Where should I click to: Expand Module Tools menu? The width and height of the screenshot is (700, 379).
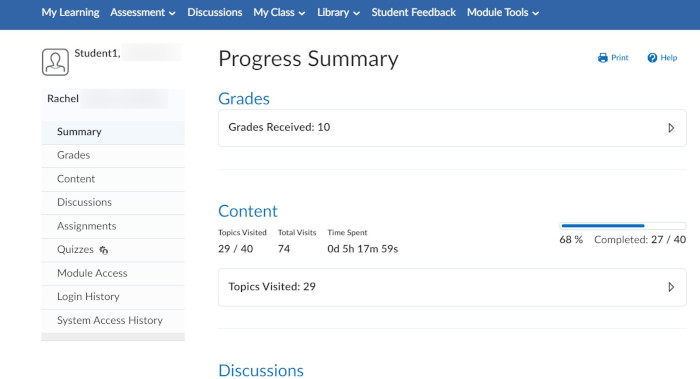point(503,12)
